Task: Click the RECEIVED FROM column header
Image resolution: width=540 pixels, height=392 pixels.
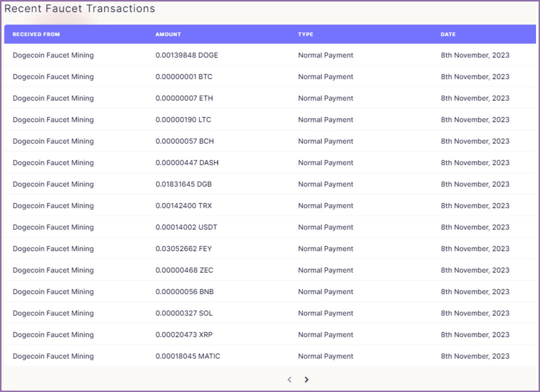Action: 36,34
